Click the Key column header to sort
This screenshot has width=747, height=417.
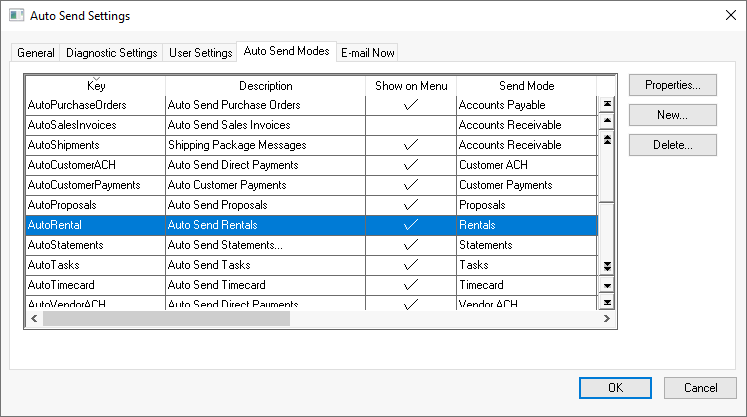click(x=95, y=86)
